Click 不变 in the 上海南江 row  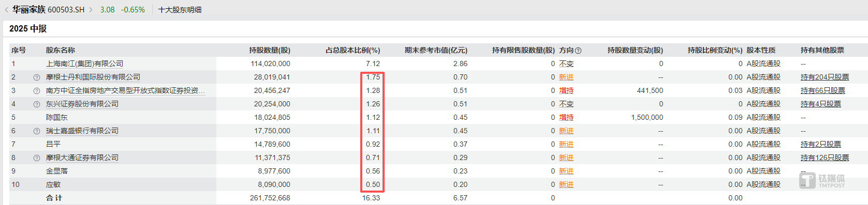[x=566, y=64]
